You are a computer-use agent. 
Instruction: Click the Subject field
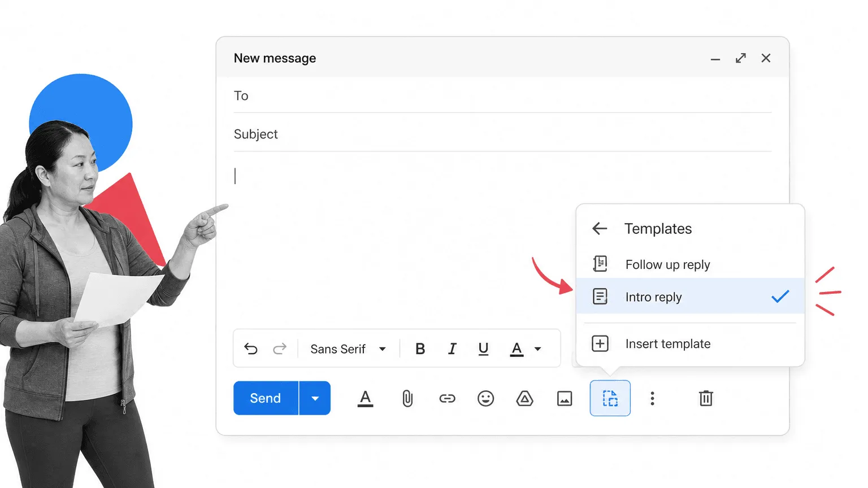(x=502, y=134)
